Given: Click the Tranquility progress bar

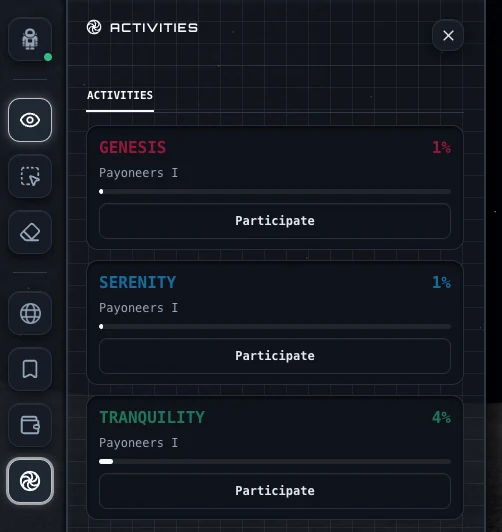Looking at the screenshot, I should tap(275, 462).
